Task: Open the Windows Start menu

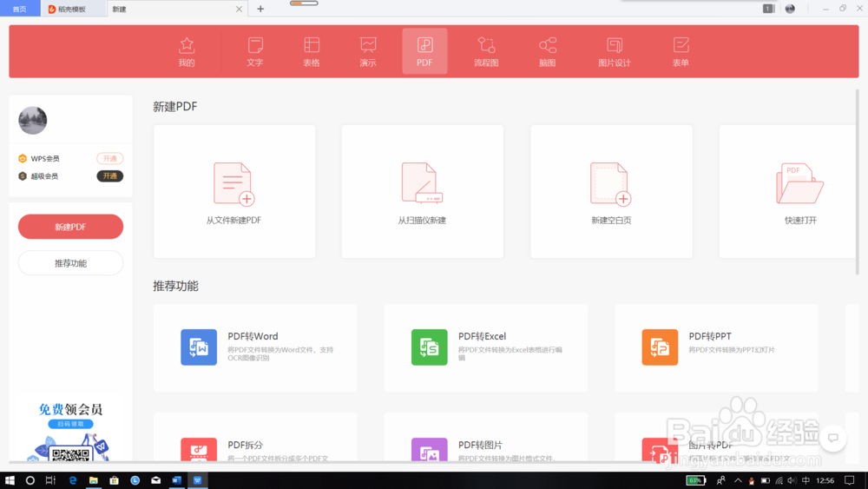Action: tap(10, 480)
